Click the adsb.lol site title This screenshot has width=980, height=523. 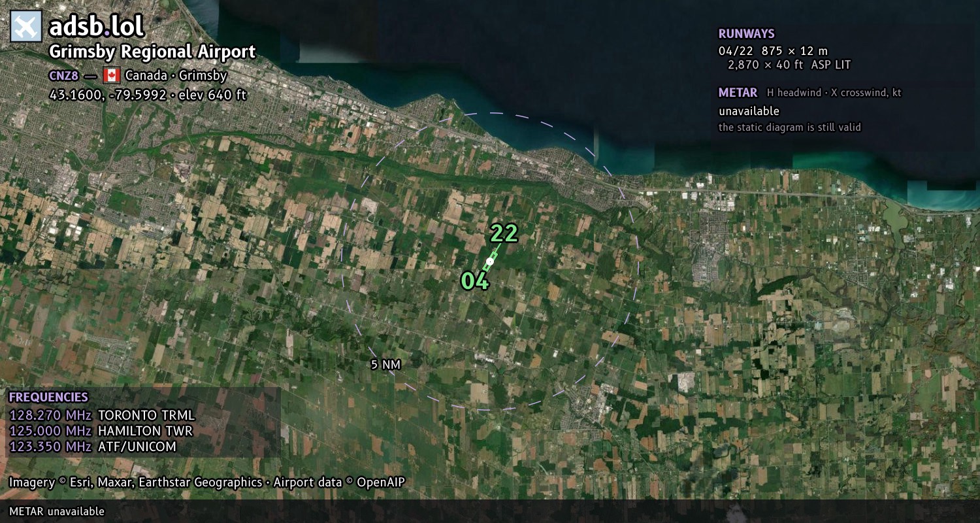point(96,27)
